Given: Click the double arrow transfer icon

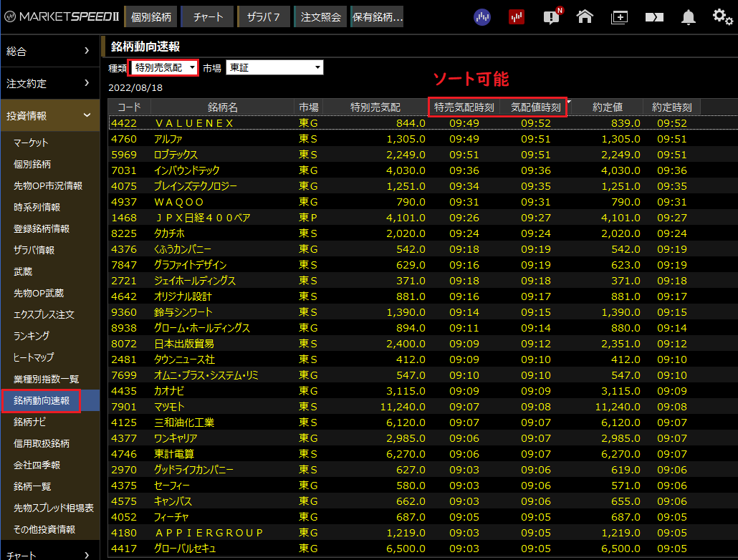Looking at the screenshot, I should (x=653, y=16).
